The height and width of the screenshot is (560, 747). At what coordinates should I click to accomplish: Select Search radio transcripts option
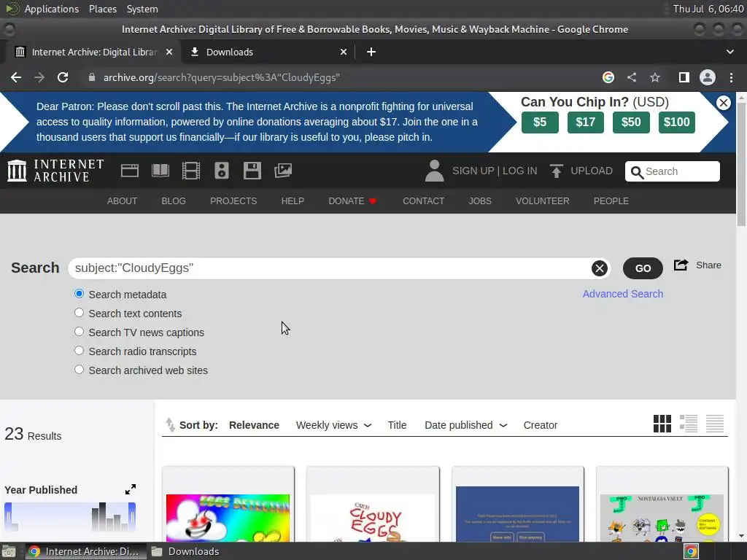pyautogui.click(x=79, y=351)
